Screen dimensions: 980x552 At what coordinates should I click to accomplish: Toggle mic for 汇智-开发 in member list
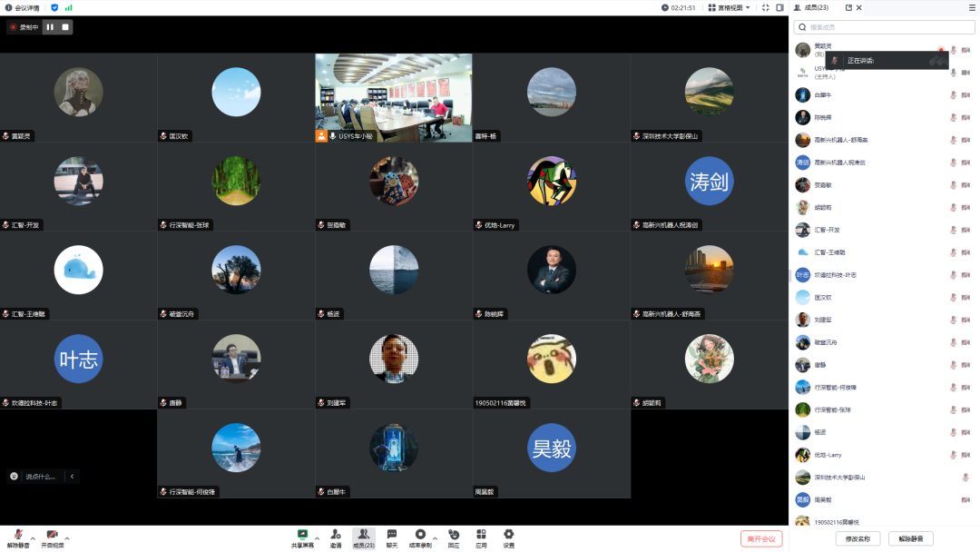tap(953, 230)
